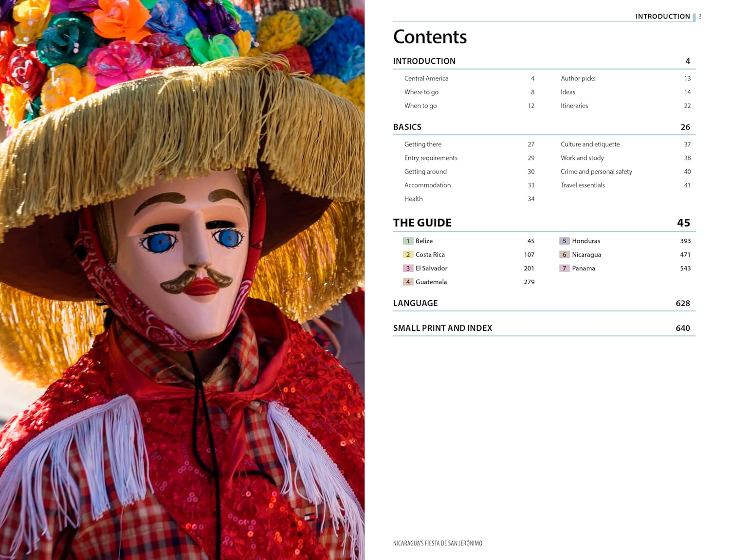
Task: Click the blue marker next to page number 3
Action: (694, 16)
